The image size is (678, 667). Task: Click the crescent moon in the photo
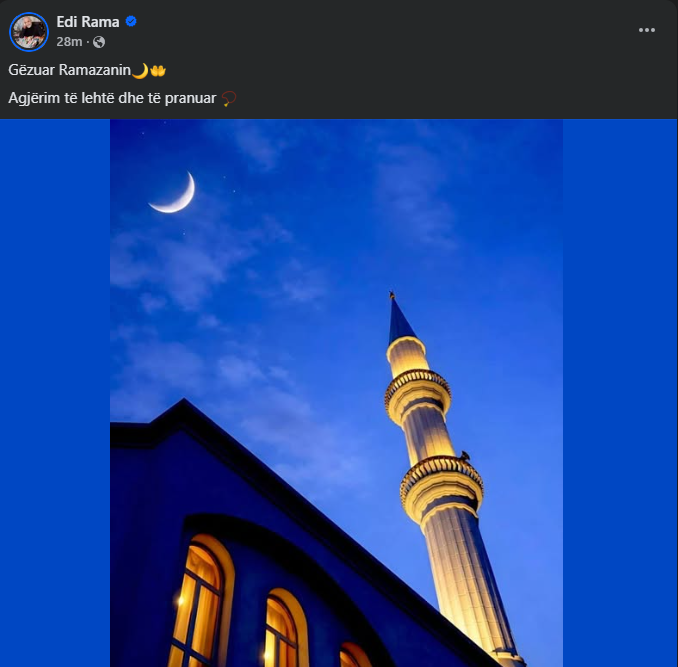tap(175, 194)
